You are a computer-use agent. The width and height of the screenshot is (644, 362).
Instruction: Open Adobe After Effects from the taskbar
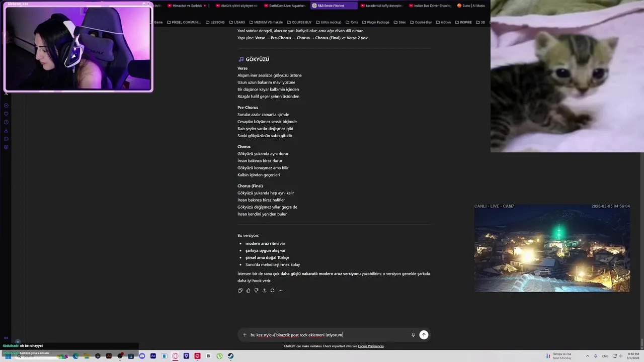tap(153, 356)
